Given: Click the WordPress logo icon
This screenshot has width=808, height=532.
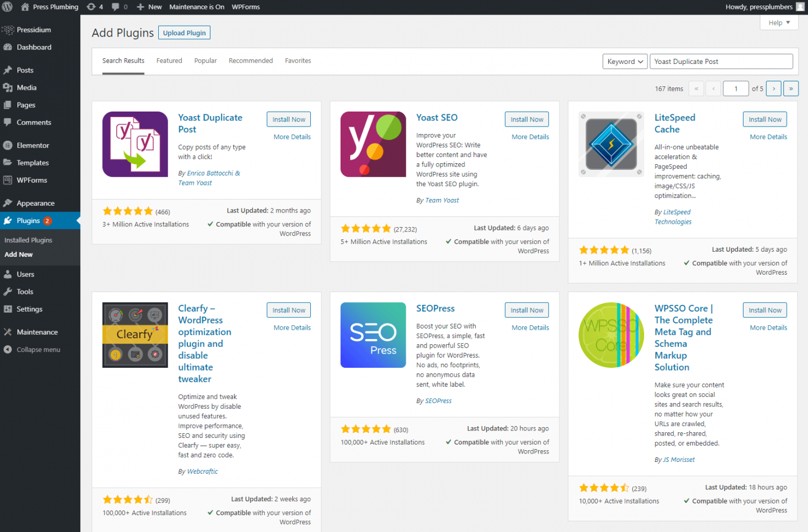Looking at the screenshot, I should click(7, 7).
